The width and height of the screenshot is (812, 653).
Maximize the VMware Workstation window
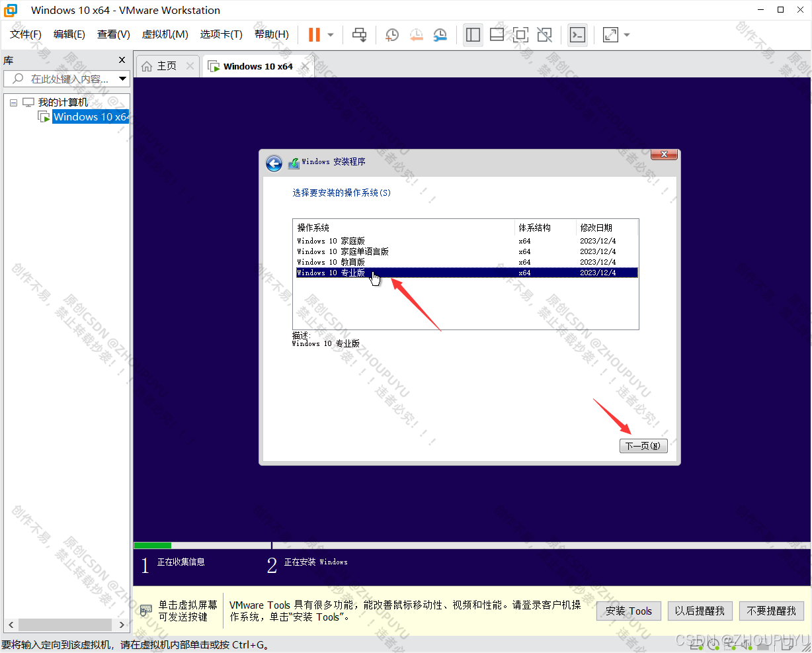point(780,10)
